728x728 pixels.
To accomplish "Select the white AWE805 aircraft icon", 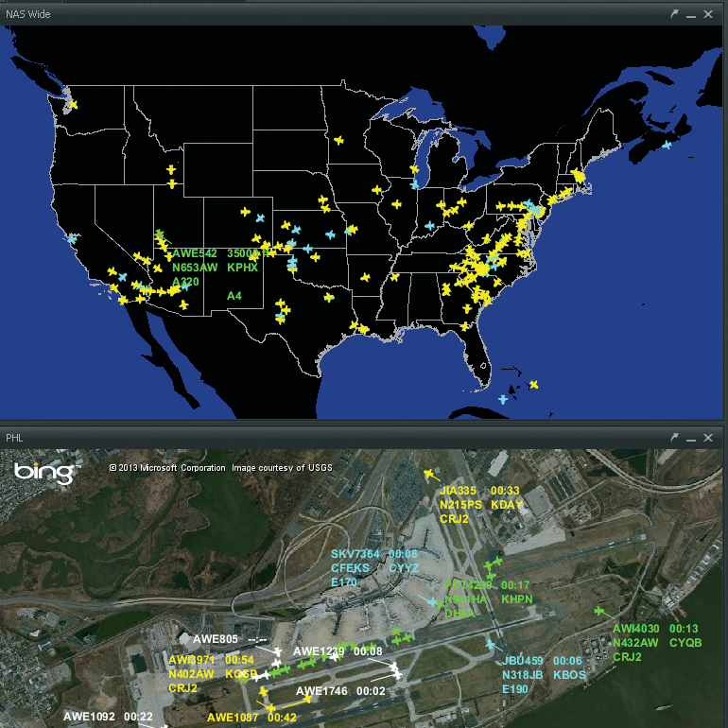I will click(x=278, y=651).
